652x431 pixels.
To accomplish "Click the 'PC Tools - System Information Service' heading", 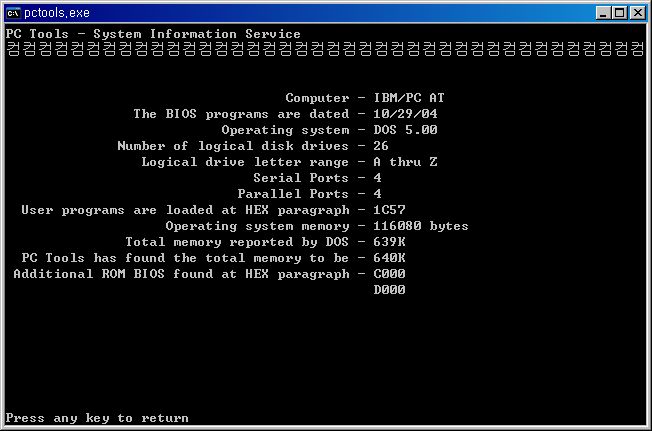I will (153, 34).
